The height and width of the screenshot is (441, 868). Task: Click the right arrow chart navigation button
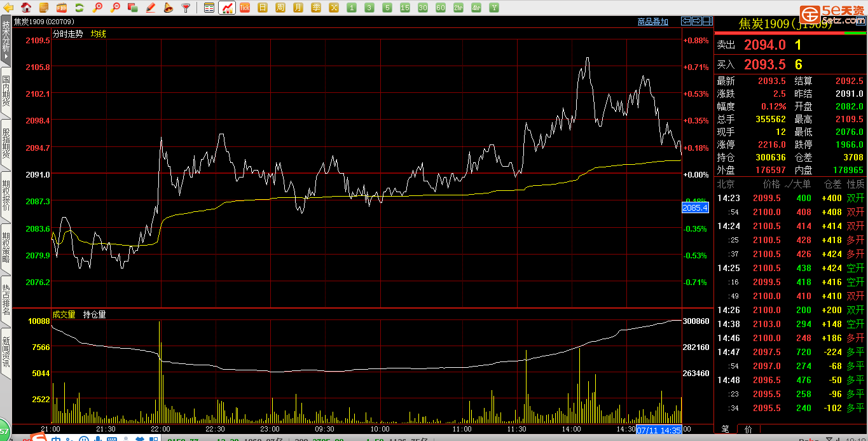(x=697, y=21)
